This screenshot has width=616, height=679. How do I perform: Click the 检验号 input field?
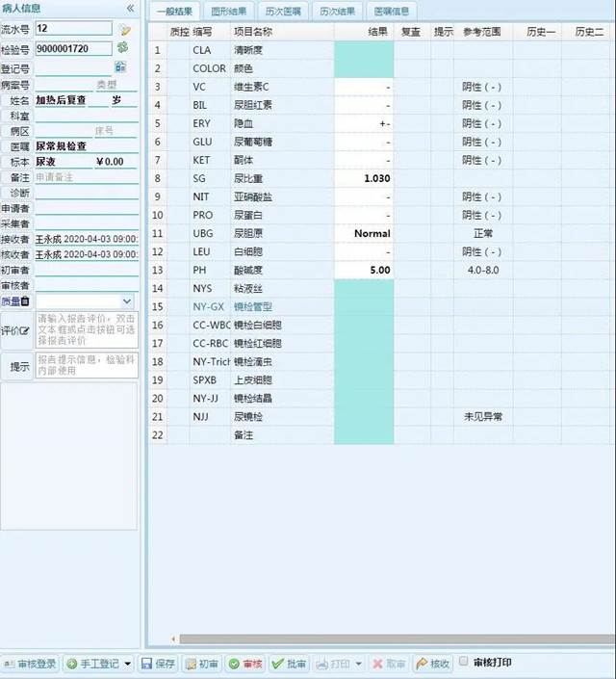click(73, 48)
